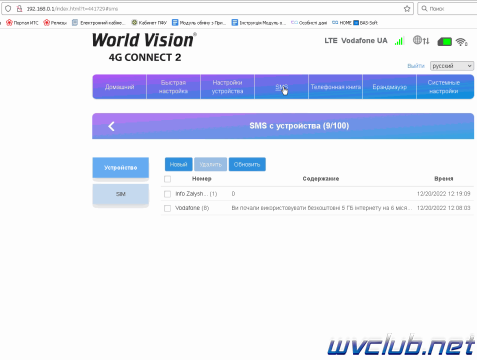This screenshot has width=477, height=360.
Task: Open the русский language dropdown
Action: (x=452, y=66)
